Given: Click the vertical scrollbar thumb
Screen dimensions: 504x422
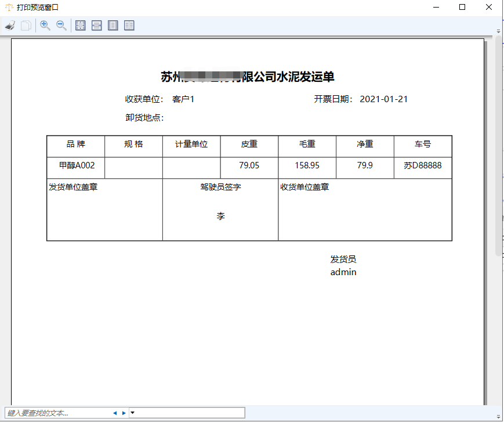Looking at the screenshot, I should [498, 145].
